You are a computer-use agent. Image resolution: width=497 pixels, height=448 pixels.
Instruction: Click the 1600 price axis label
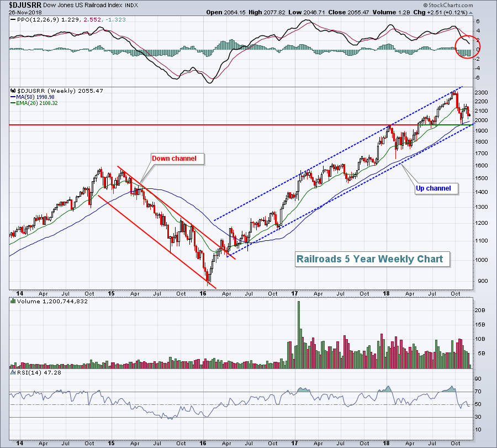pyautogui.click(x=481, y=166)
